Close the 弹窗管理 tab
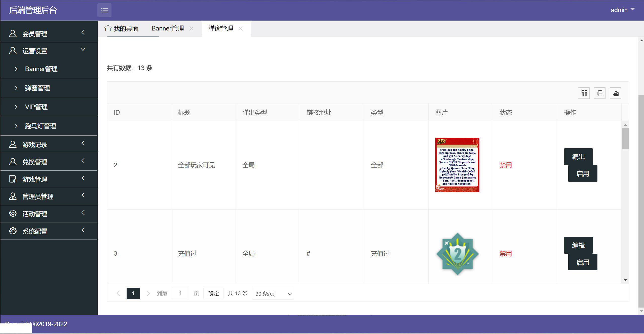Image resolution: width=644 pixels, height=334 pixels. point(241,29)
